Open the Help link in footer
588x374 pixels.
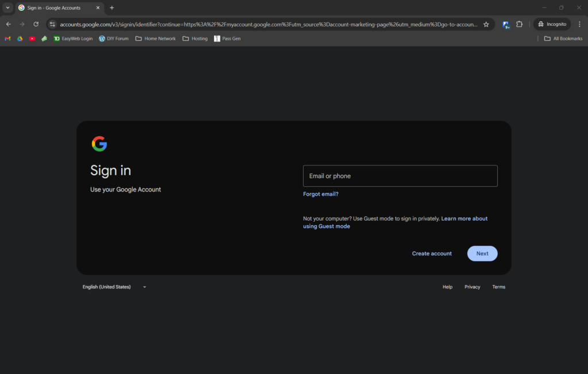pyautogui.click(x=447, y=287)
